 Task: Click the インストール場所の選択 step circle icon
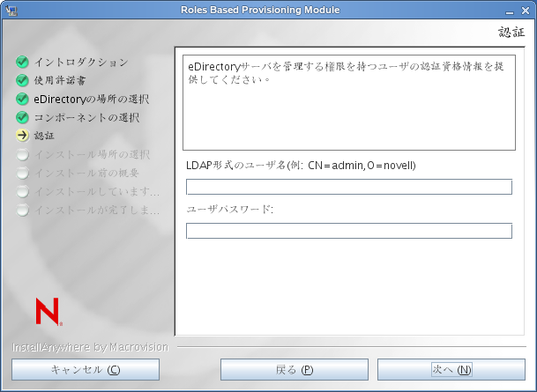click(22, 154)
